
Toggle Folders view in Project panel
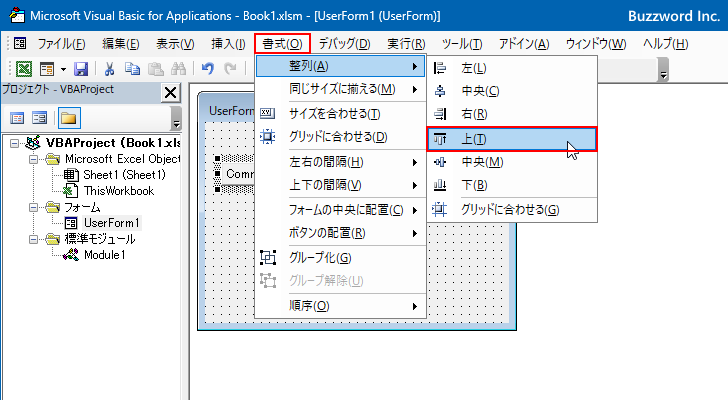pyautogui.click(x=69, y=118)
